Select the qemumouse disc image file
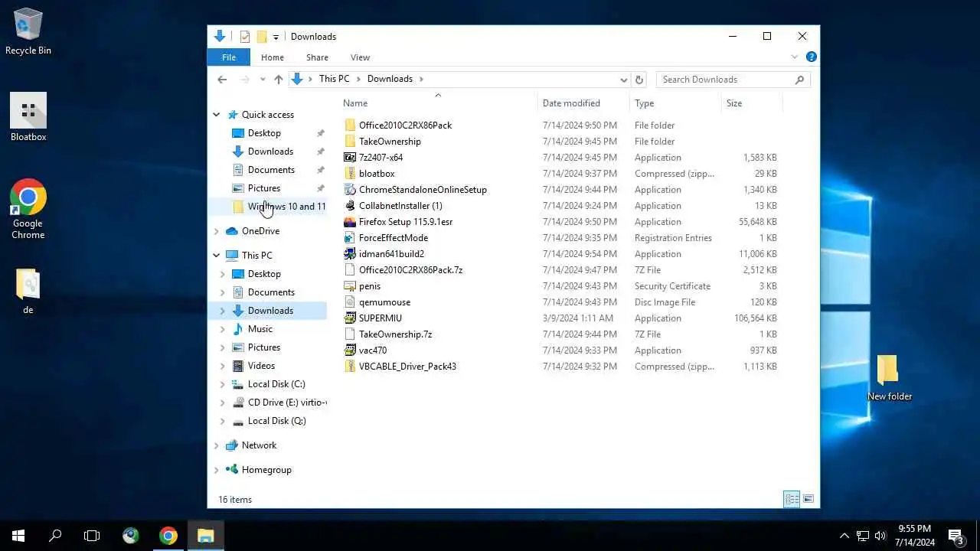The image size is (980, 551). (384, 302)
